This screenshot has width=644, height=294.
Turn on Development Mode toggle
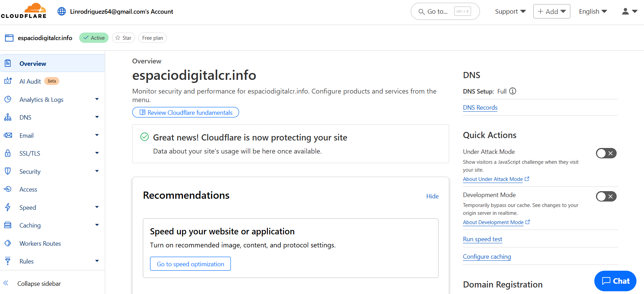(x=606, y=196)
